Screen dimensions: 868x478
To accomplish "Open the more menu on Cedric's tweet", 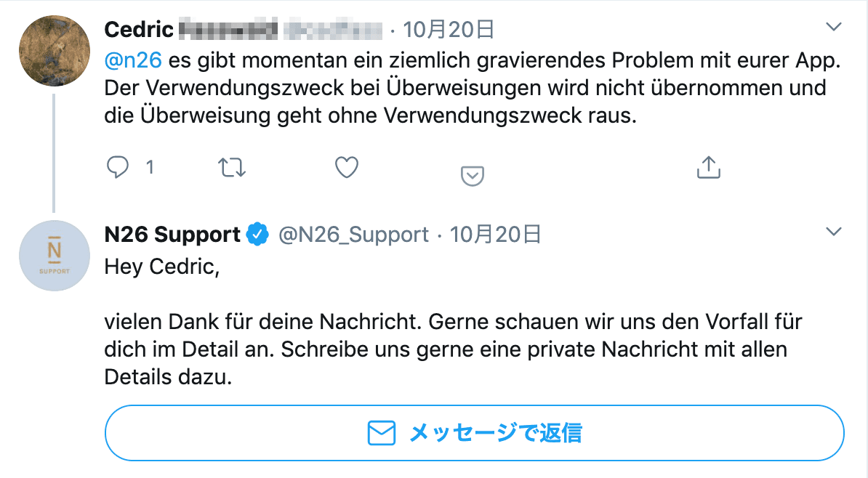I will (834, 28).
